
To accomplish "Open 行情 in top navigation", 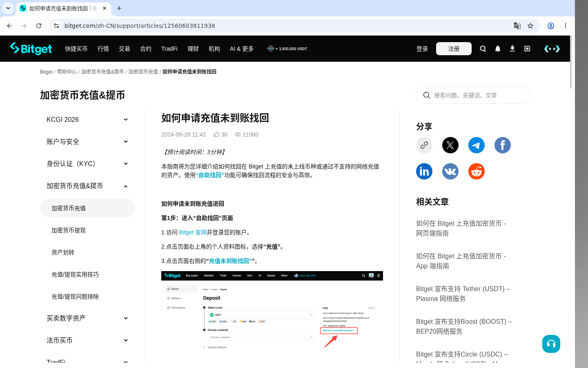I will coord(103,49).
